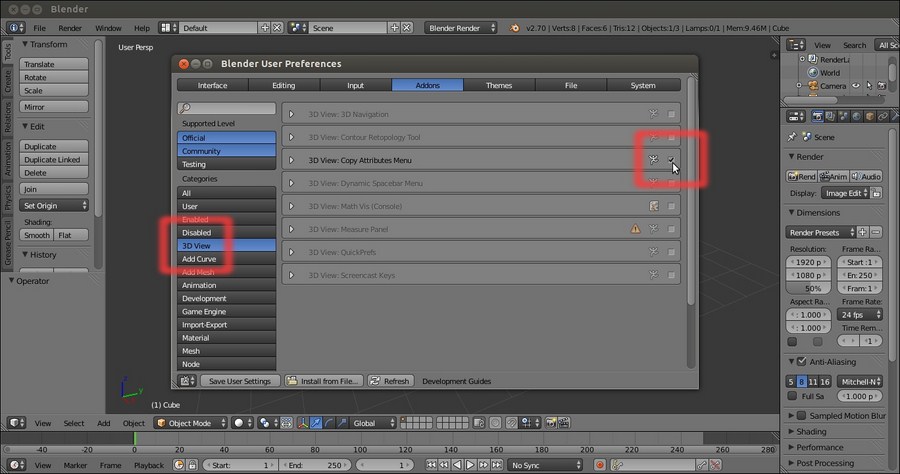
Task: Open the No Sync dropdown
Action: click(545, 465)
